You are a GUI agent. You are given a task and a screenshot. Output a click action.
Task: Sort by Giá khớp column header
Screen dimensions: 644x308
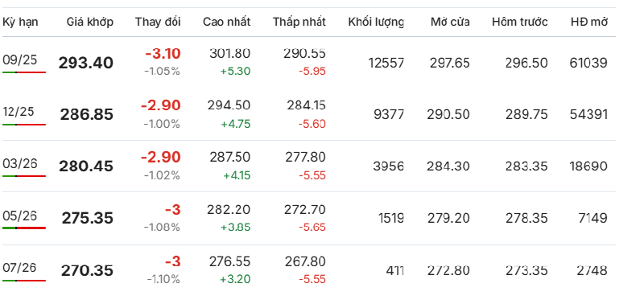coord(90,22)
